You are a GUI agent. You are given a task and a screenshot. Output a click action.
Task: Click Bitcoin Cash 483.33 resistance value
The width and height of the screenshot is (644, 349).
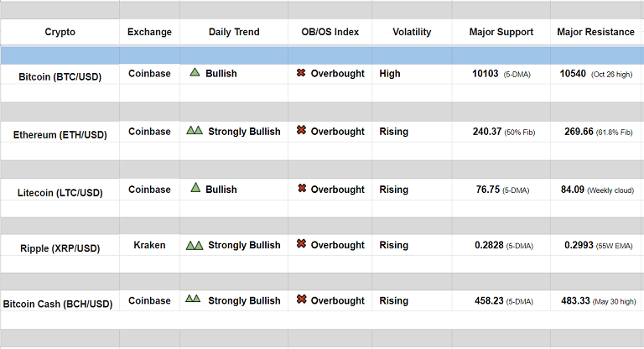(x=574, y=300)
